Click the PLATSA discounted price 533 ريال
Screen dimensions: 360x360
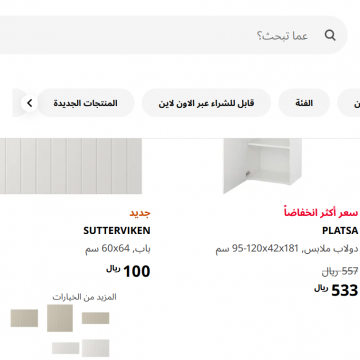[336, 290]
